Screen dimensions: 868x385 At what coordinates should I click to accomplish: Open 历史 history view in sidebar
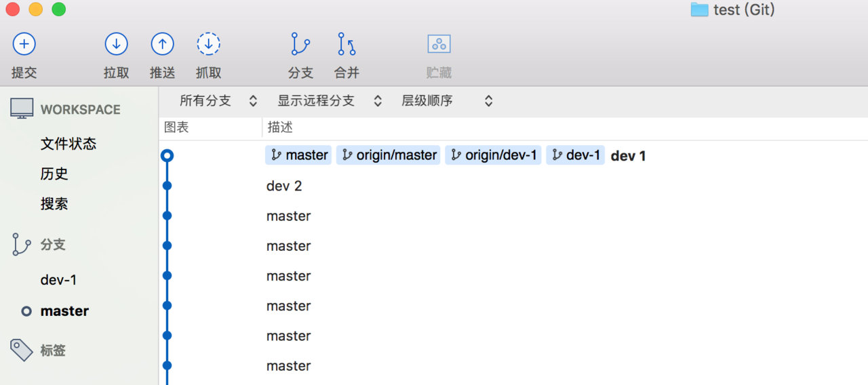pyautogui.click(x=54, y=174)
